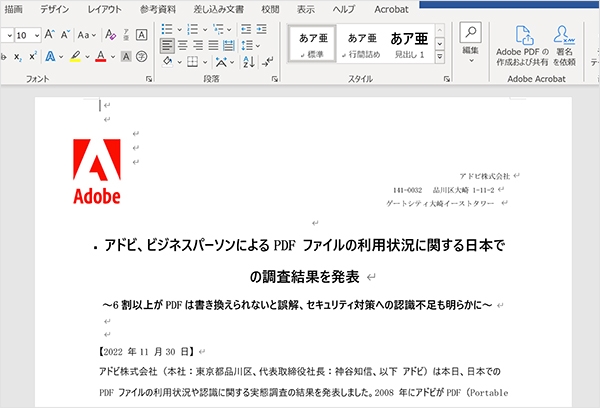This screenshot has height=408, width=600.
Task: Increase font size with grow font icon
Action: [x=50, y=35]
